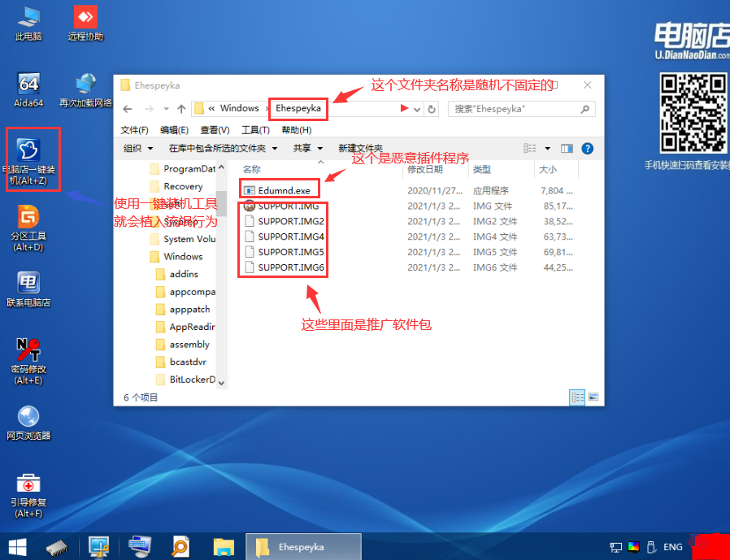
Task: Select the 再次加载网络 desktop icon
Action: [86, 90]
